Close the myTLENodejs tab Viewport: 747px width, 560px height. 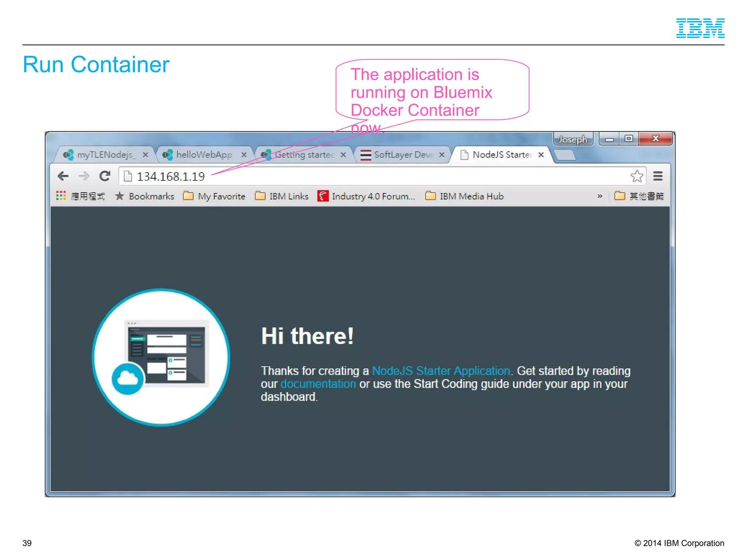145,155
